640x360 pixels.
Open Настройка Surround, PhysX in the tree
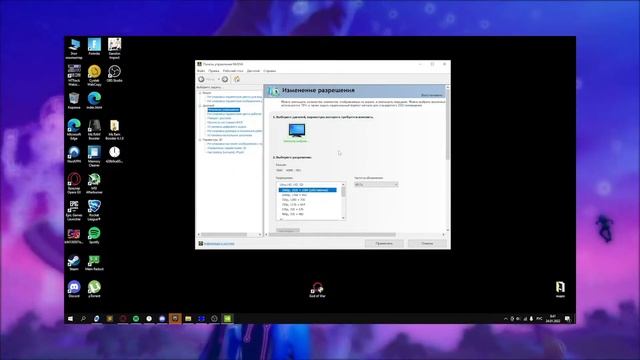coord(226,152)
